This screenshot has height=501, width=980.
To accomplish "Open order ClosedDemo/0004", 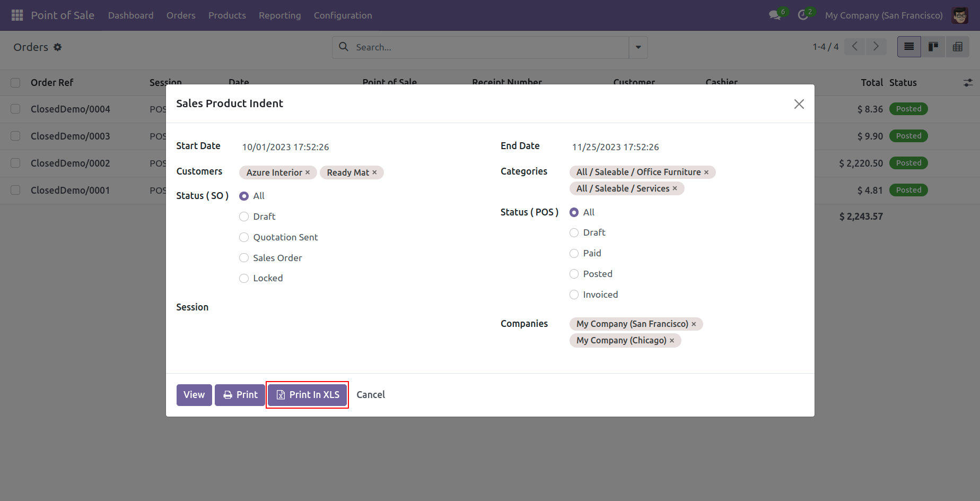I will (x=70, y=109).
